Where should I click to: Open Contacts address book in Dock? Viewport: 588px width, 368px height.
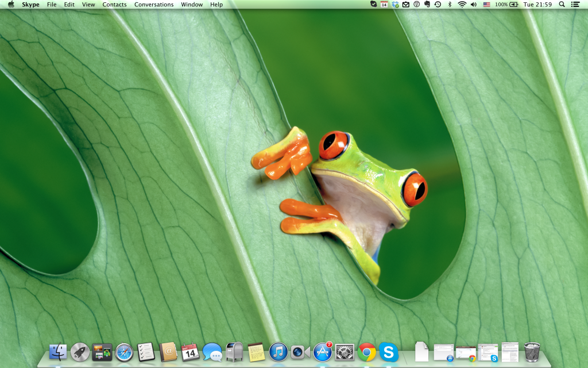pos(168,352)
